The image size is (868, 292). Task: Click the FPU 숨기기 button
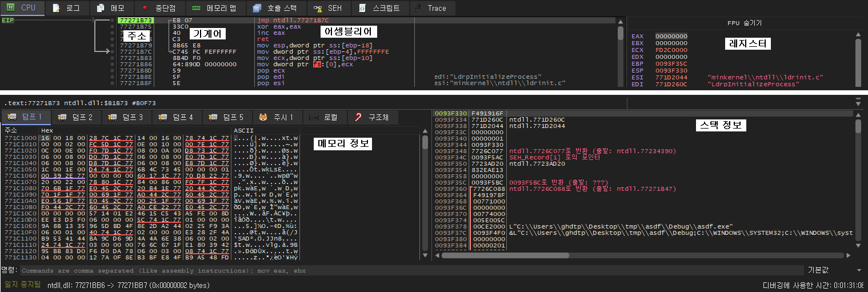[744, 23]
